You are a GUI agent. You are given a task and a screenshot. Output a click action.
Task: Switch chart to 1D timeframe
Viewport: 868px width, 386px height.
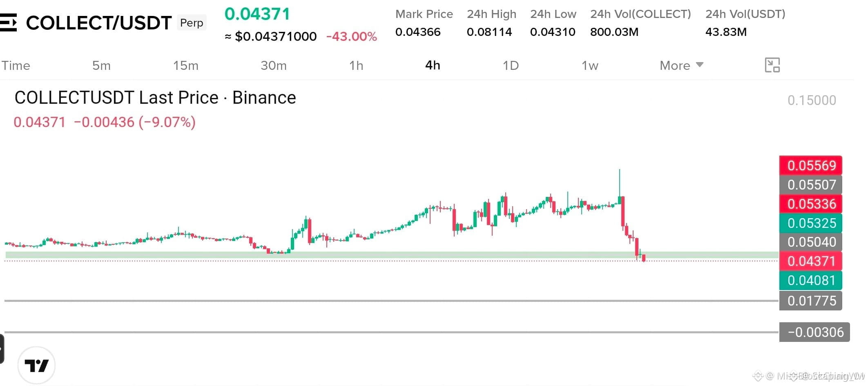tap(511, 65)
